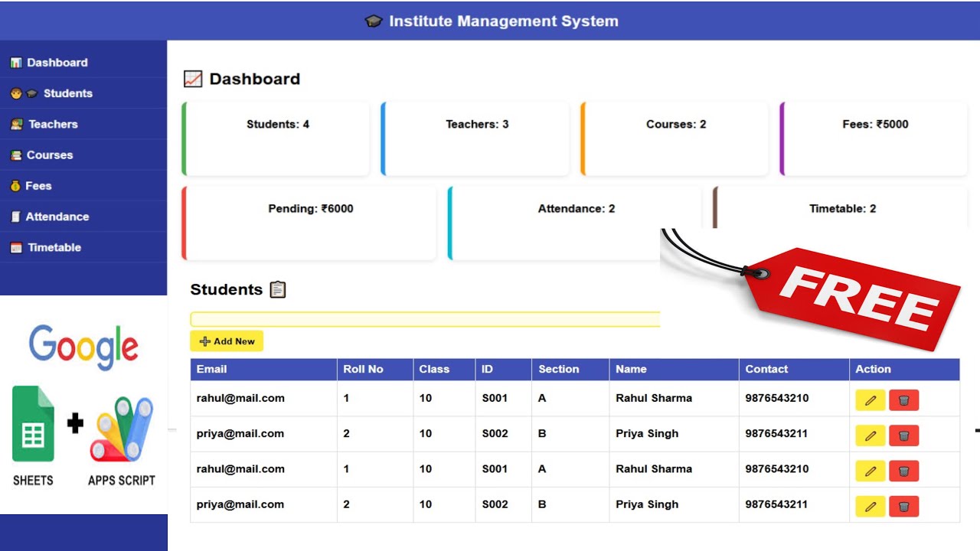Screen dimensions: 980x551
Task: Delete the last Priya Singh row with trash icon
Action: (x=903, y=506)
